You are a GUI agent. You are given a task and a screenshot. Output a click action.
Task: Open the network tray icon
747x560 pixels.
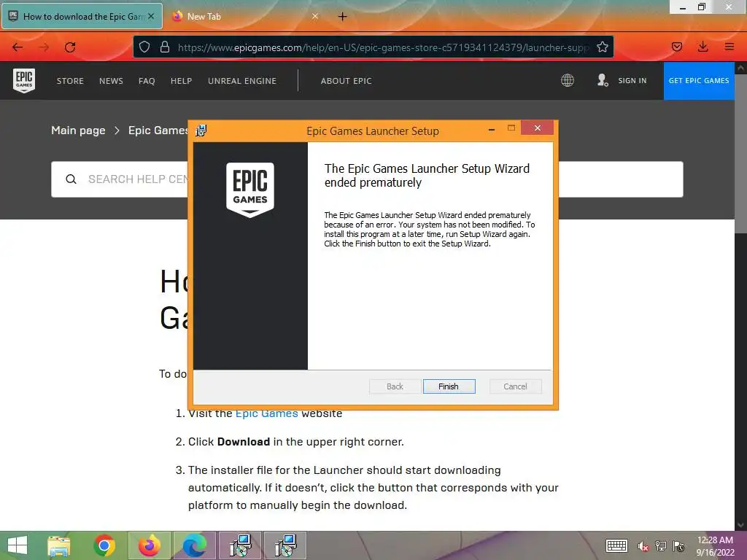(x=661, y=546)
